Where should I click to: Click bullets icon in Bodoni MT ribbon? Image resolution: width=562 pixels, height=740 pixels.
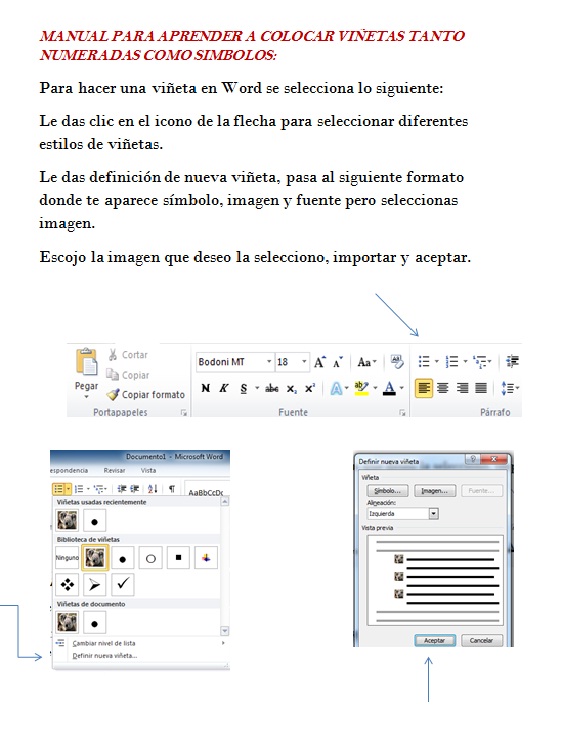[424, 362]
